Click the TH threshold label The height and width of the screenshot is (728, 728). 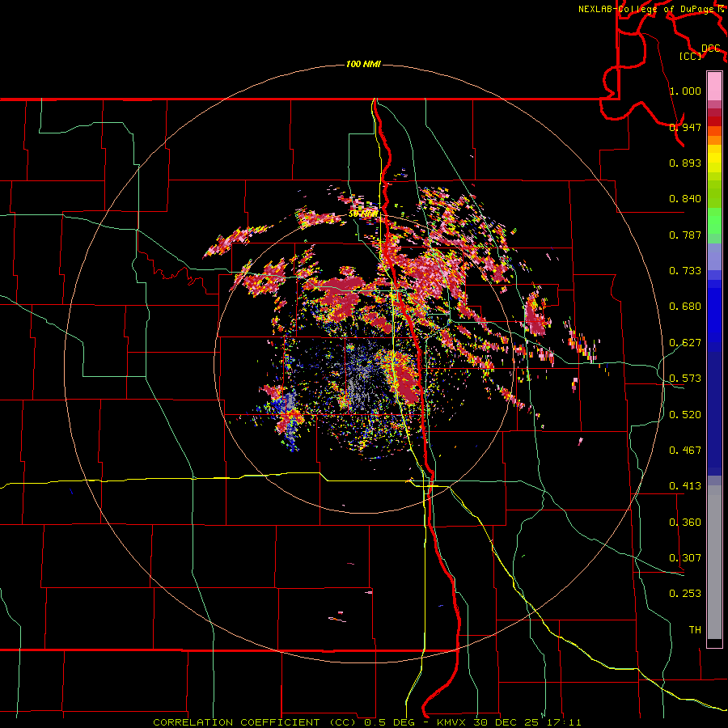pos(695,630)
